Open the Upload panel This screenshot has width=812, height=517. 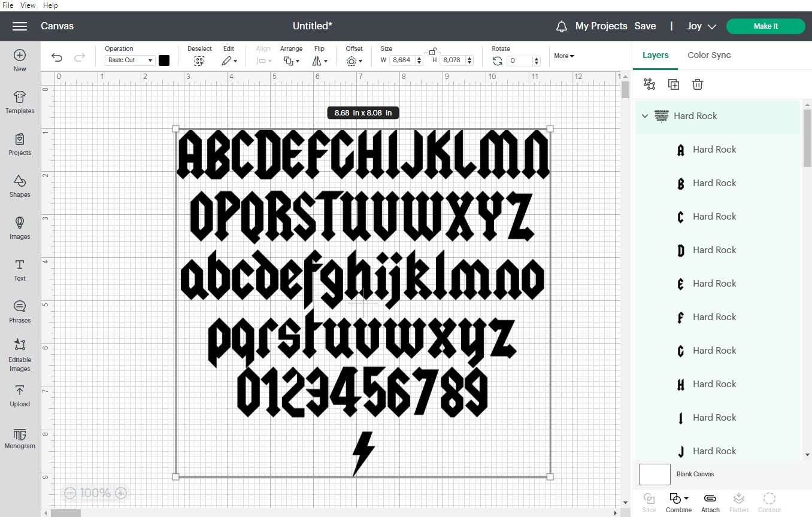19,397
